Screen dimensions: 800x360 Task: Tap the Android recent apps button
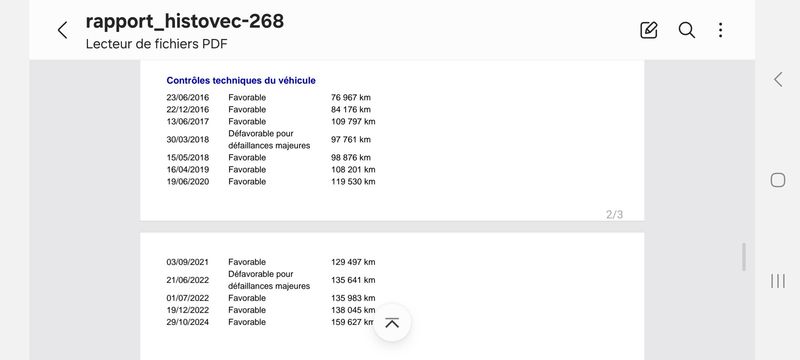coord(778,281)
